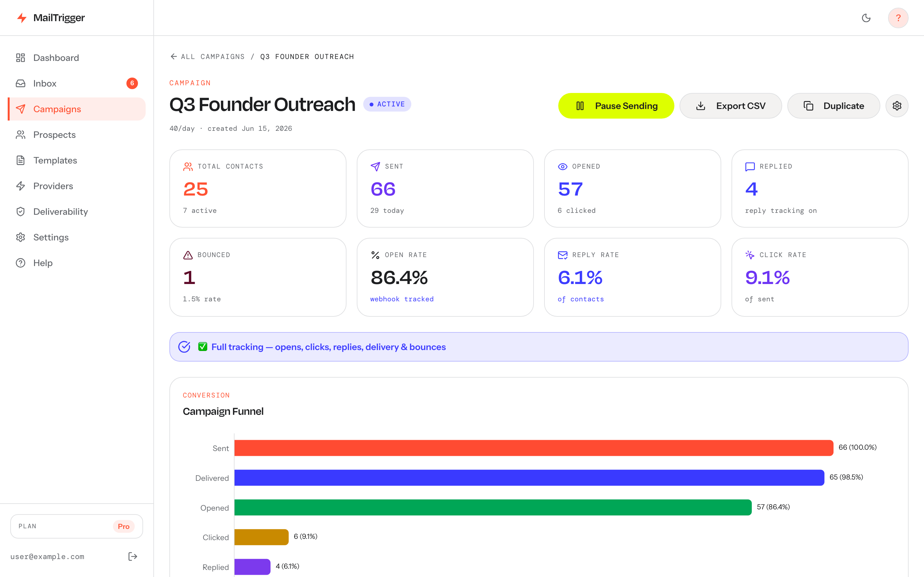The image size is (924, 577).
Task: Click the back arrow to All Campaigns
Action: point(174,56)
